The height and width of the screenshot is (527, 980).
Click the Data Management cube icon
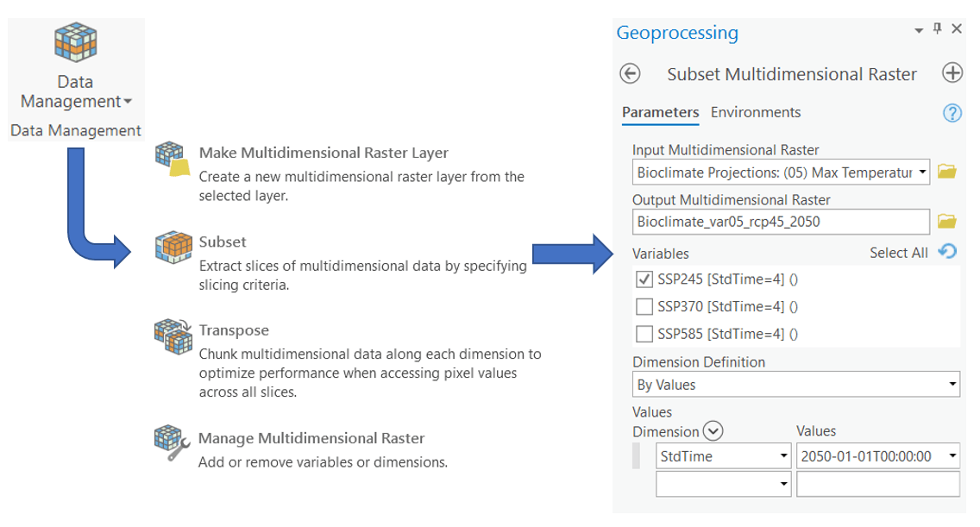point(77,41)
